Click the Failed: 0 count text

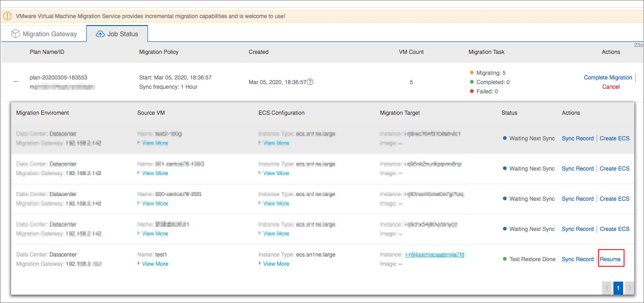(487, 92)
